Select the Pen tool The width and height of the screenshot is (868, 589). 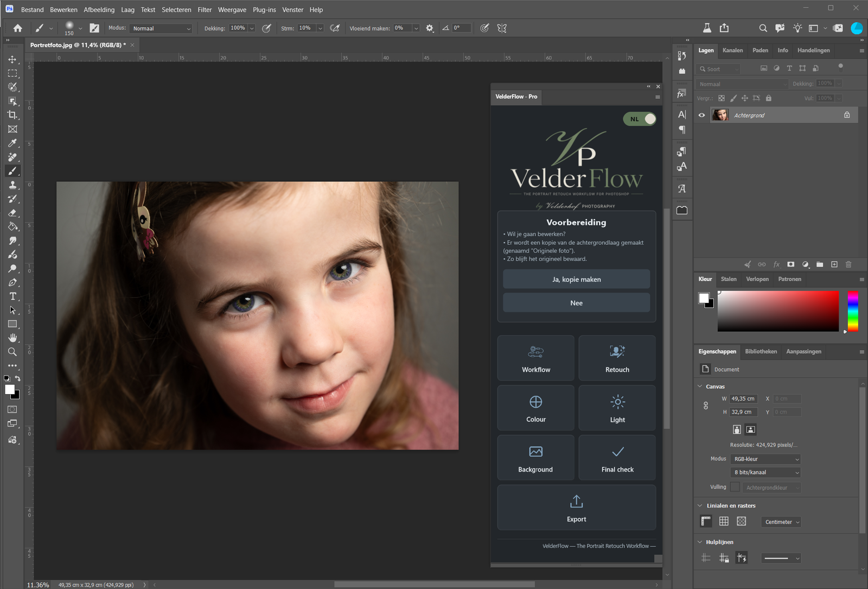(x=12, y=282)
